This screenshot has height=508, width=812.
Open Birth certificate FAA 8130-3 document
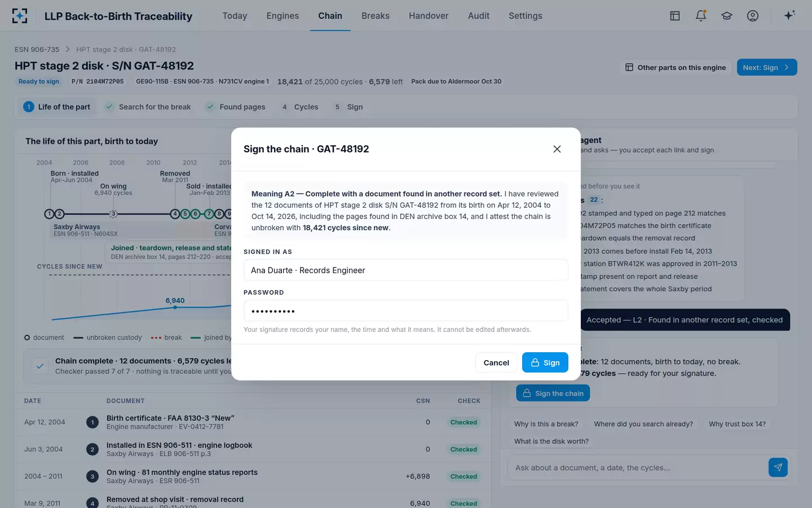170,418
